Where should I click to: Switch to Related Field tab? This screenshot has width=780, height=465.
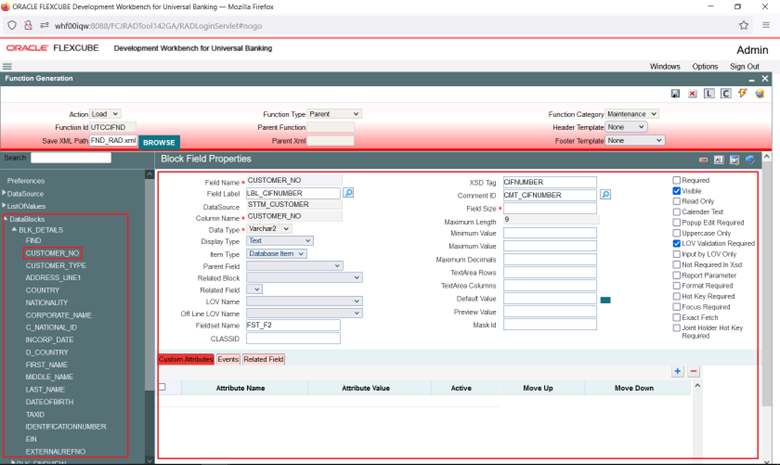click(264, 359)
